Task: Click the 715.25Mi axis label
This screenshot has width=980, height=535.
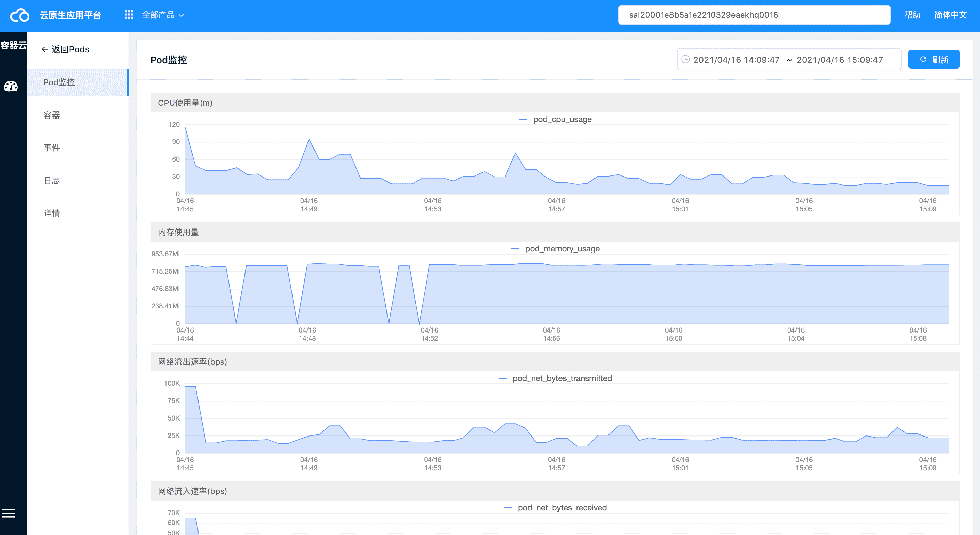Action: coord(165,271)
